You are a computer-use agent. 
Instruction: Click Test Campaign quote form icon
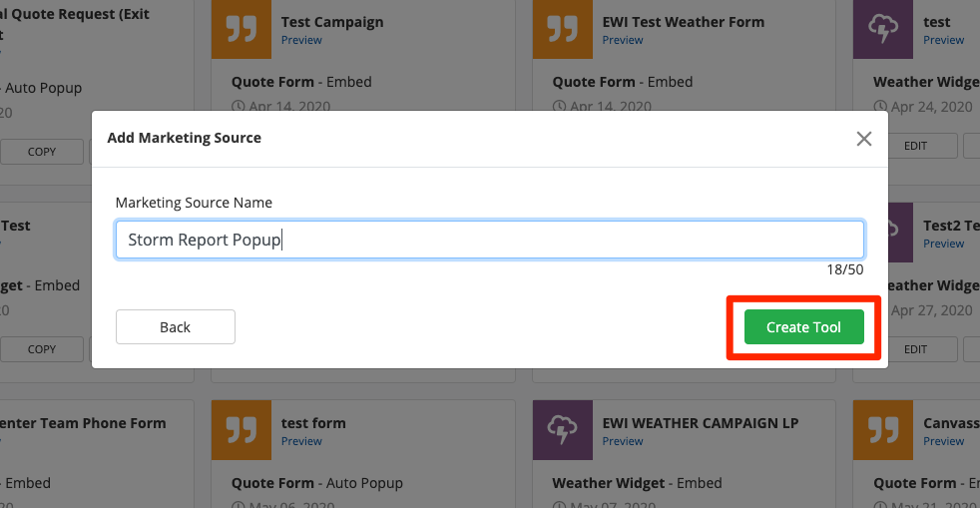241,30
